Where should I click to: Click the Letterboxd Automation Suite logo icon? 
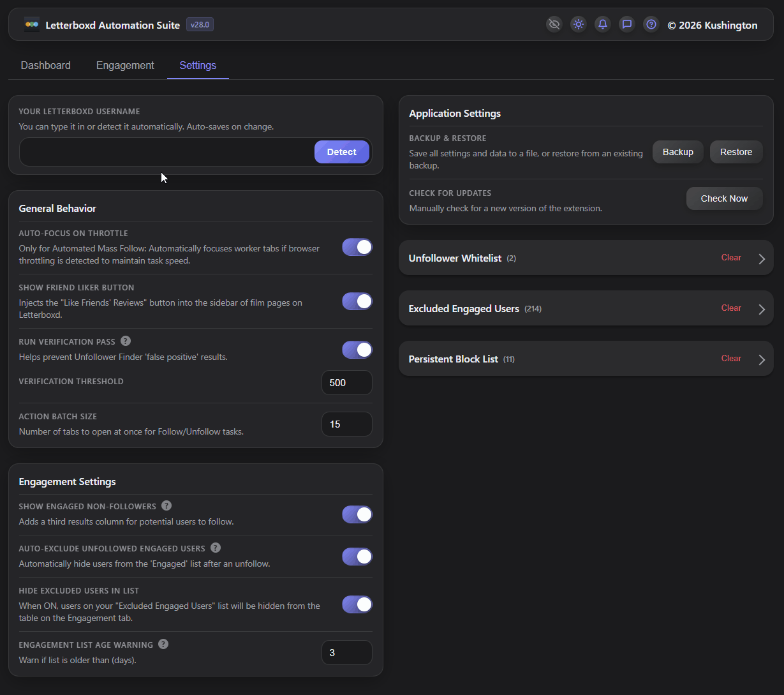[32, 25]
